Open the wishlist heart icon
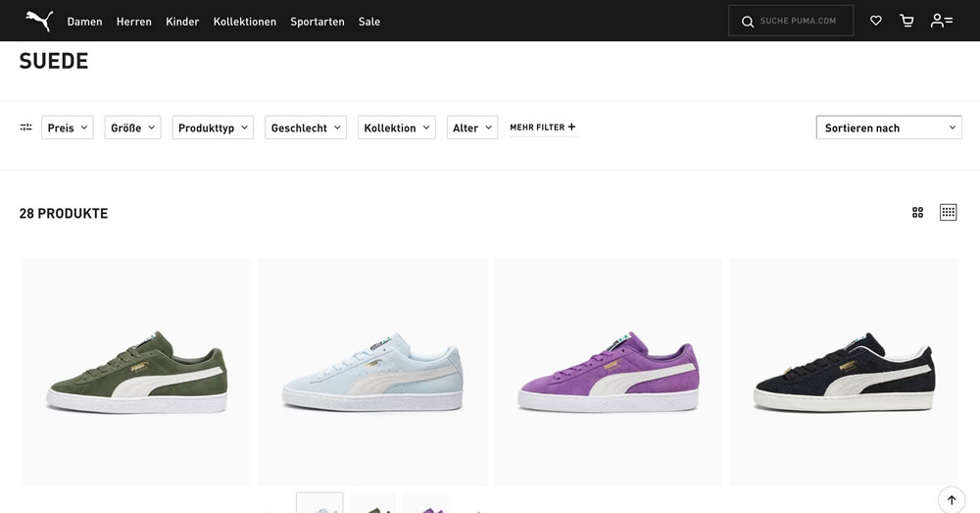Screen dimensions: 980x513 pos(875,21)
